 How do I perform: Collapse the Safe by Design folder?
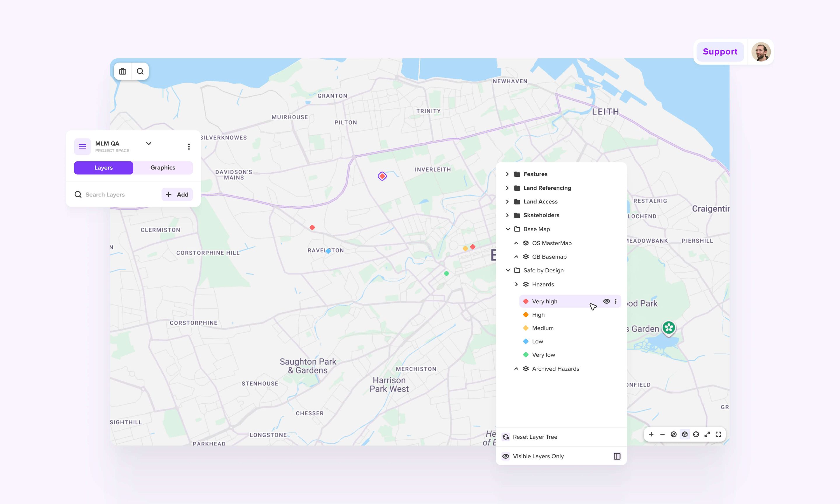point(508,270)
